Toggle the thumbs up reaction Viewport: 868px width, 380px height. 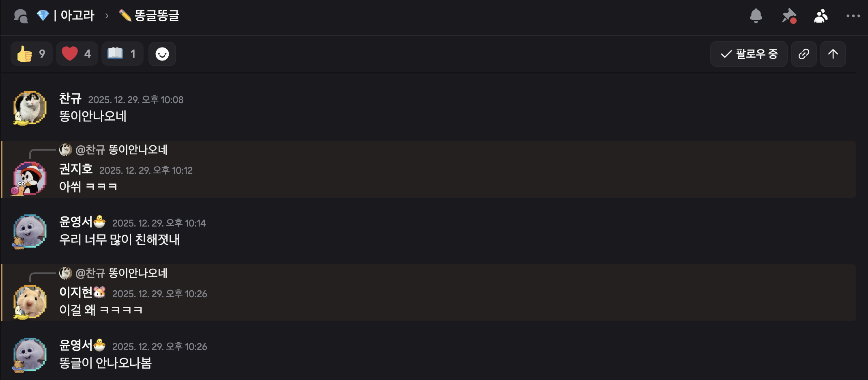tap(31, 54)
